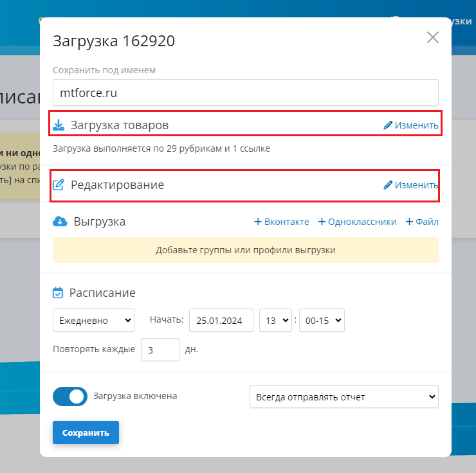
Task: Click the name field containing mtforce.ru
Action: pos(245,93)
